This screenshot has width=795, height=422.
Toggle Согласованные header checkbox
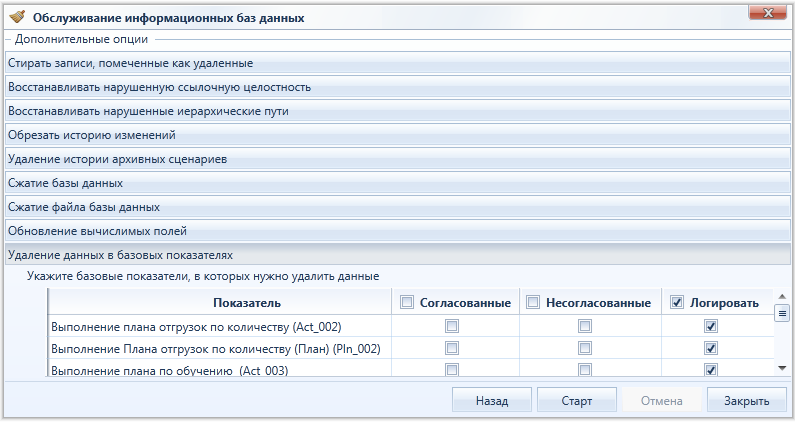click(x=407, y=303)
